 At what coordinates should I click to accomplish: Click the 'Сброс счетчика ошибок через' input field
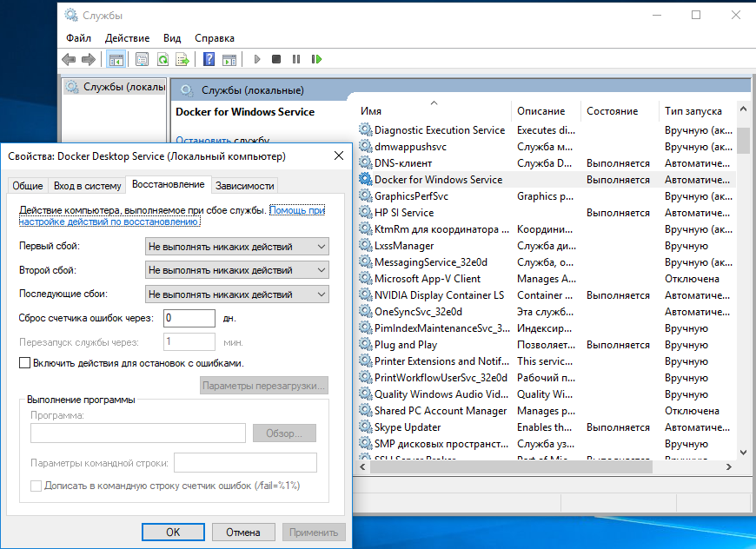coord(189,318)
